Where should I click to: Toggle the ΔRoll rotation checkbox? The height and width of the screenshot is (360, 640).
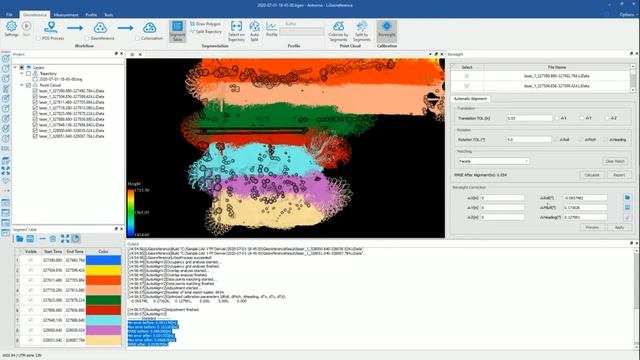tap(555, 140)
